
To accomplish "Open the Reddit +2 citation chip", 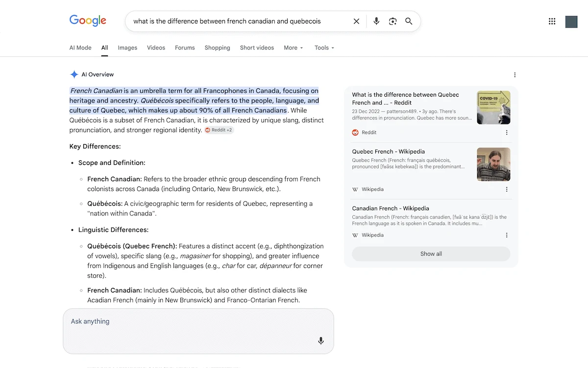I will click(x=219, y=130).
